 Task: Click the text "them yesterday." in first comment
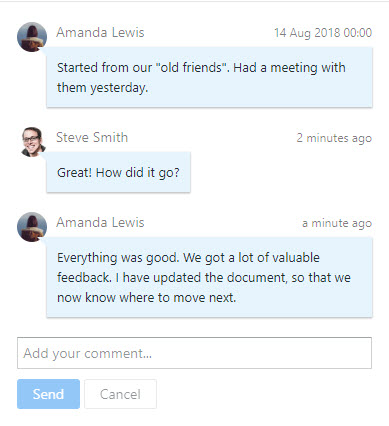(x=102, y=88)
